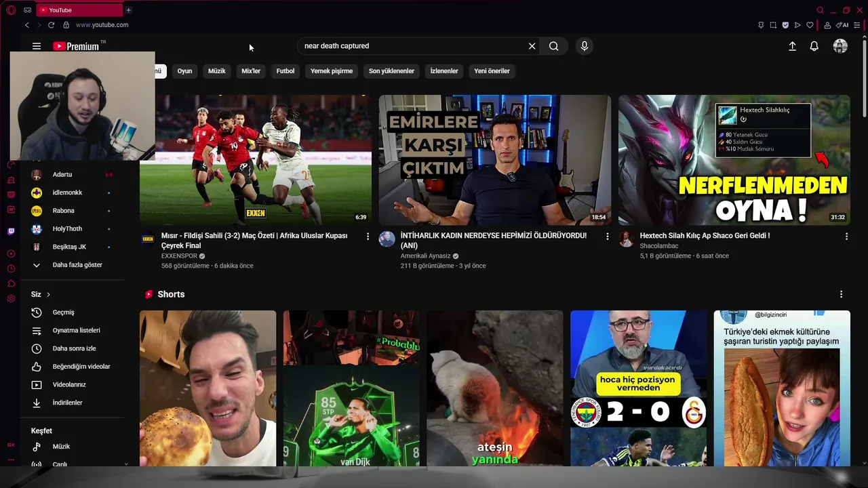Screen dimensions: 868x488
Task: Open the idlemonkk subscription channel
Action: (x=73, y=192)
